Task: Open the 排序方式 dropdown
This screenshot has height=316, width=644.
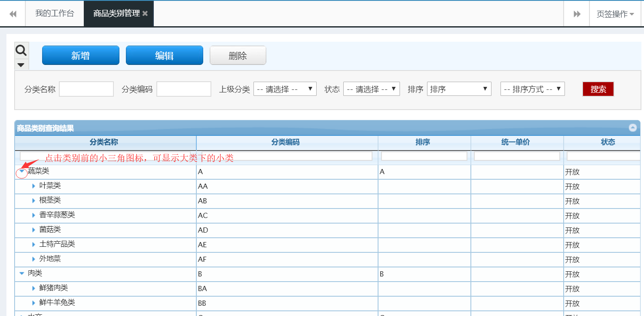Action: (x=532, y=89)
